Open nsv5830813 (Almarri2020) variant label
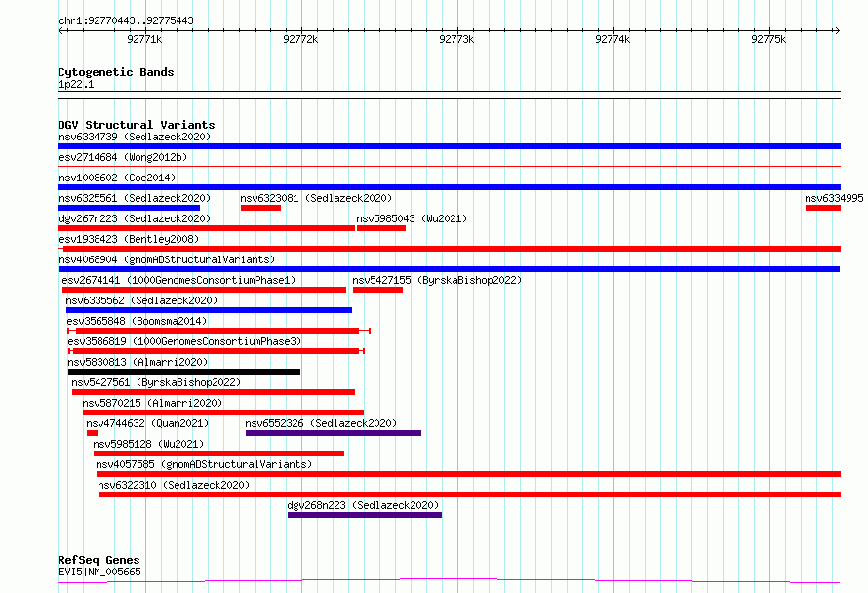This screenshot has width=868, height=593. tap(138, 362)
